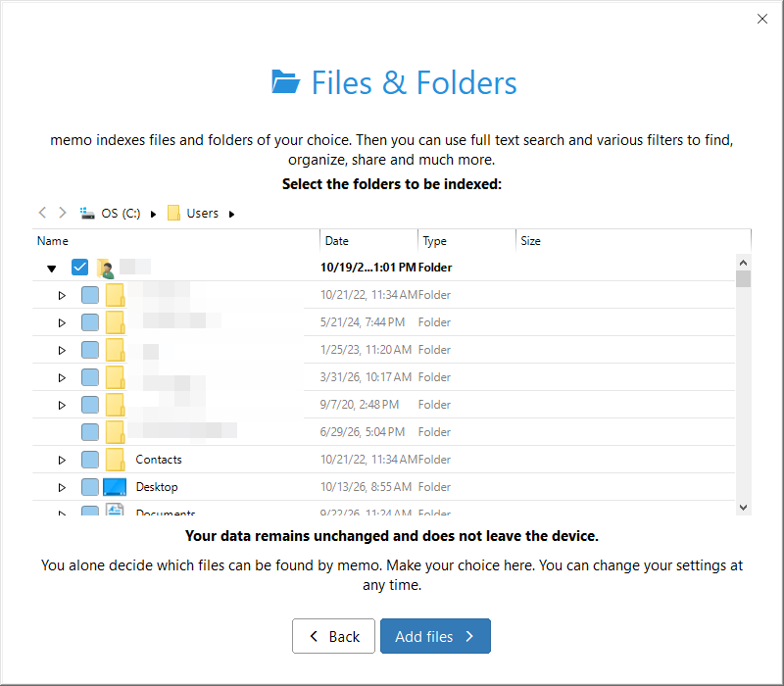Screen dimensions: 784x686
Task: Open breadcrumb arrow after OS (C:)
Action: pyautogui.click(x=154, y=214)
